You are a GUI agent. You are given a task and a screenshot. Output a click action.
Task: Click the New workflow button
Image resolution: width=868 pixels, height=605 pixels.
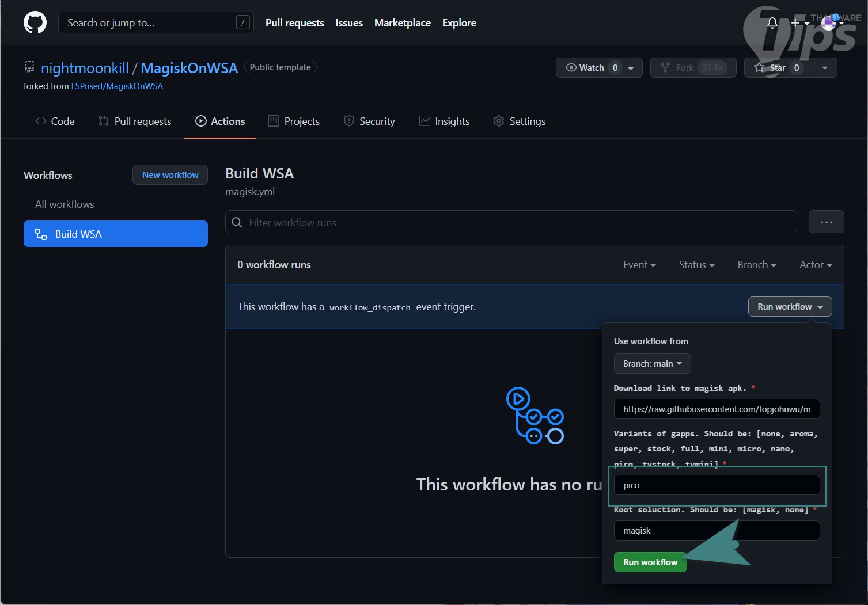(x=170, y=175)
